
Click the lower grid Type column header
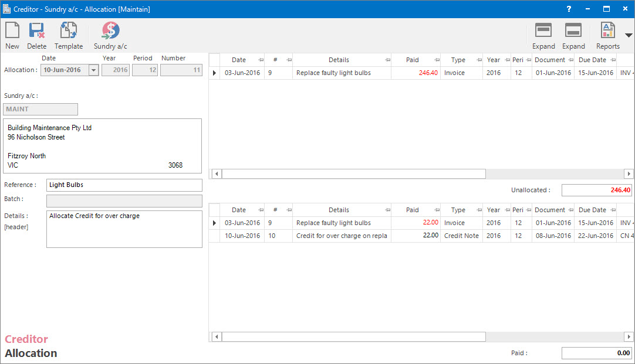click(458, 210)
